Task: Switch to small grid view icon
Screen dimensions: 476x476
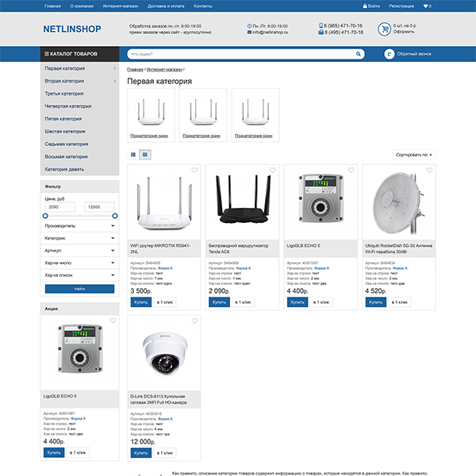Action: pyautogui.click(x=145, y=155)
